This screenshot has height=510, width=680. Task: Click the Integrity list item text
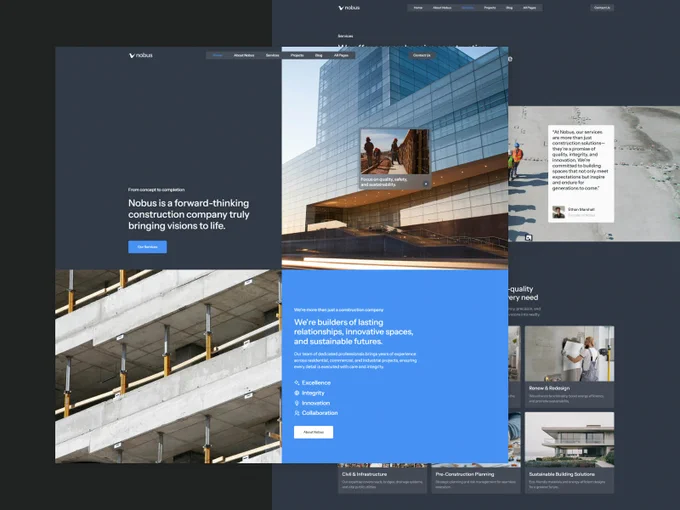tap(313, 393)
